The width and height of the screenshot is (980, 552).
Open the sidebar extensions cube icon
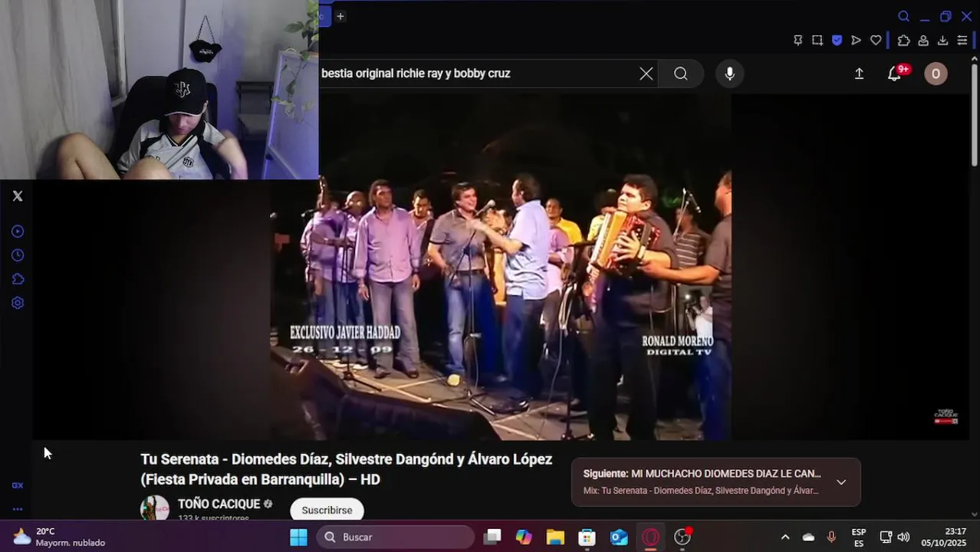[x=18, y=279]
